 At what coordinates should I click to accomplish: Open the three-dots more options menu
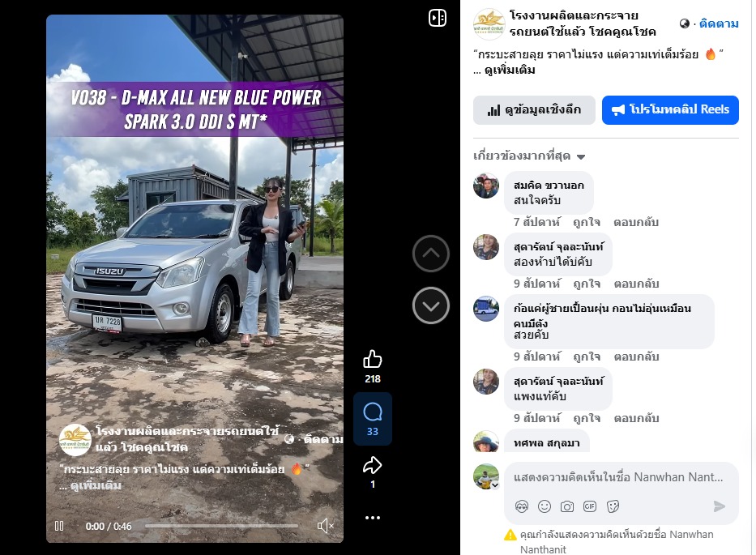[372, 518]
